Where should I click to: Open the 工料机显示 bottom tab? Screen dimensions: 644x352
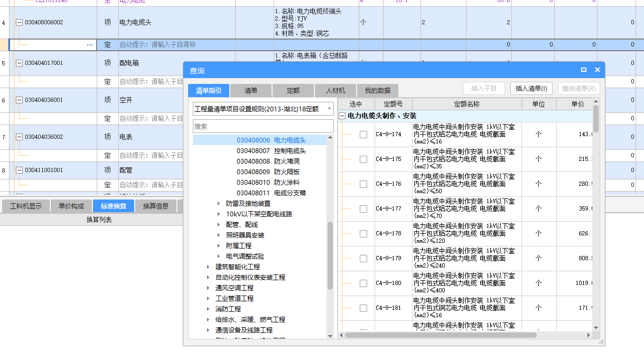[x=26, y=206]
